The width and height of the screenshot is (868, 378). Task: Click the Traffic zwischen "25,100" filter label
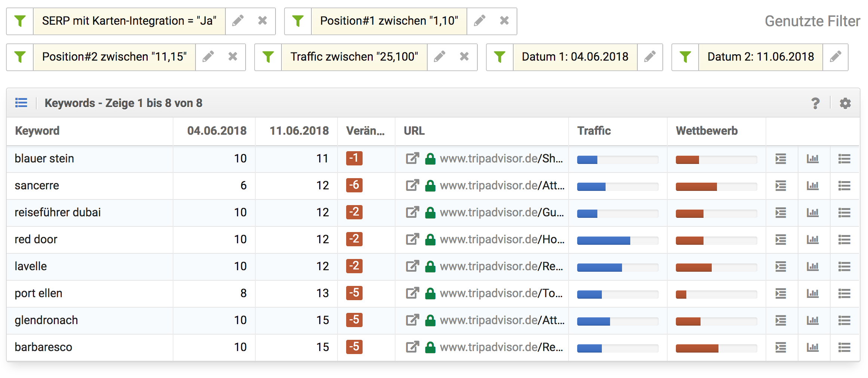click(x=354, y=57)
